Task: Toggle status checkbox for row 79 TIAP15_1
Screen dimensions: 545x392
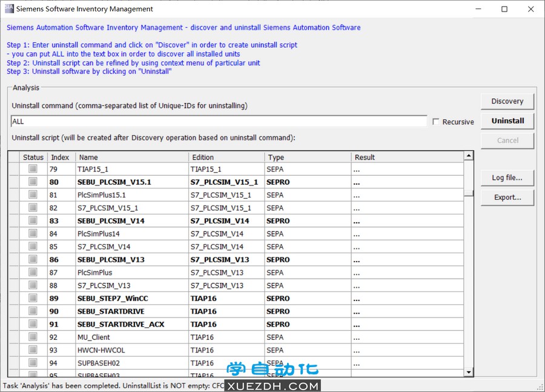Action: tap(33, 169)
